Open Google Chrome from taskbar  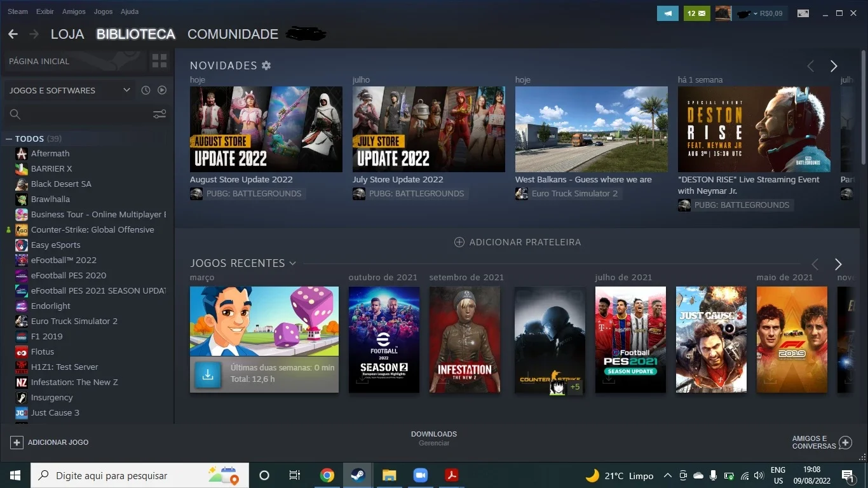pyautogui.click(x=327, y=475)
